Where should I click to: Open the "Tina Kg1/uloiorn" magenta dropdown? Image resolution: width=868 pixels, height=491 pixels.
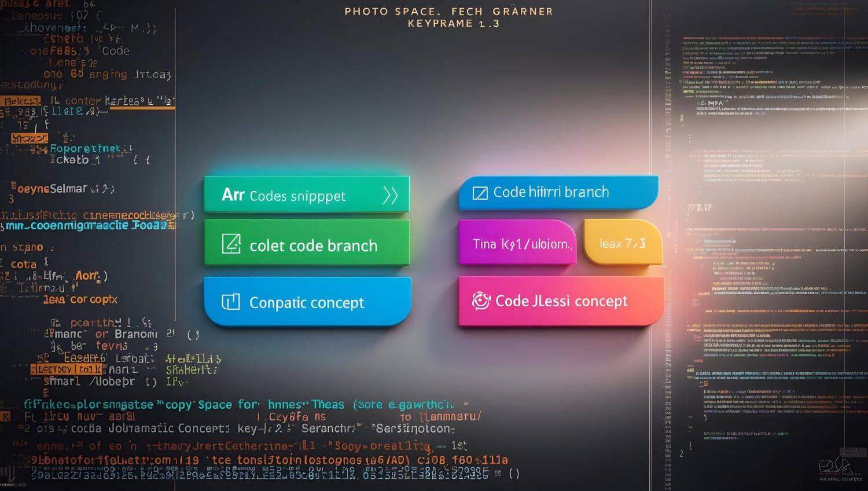(517, 243)
